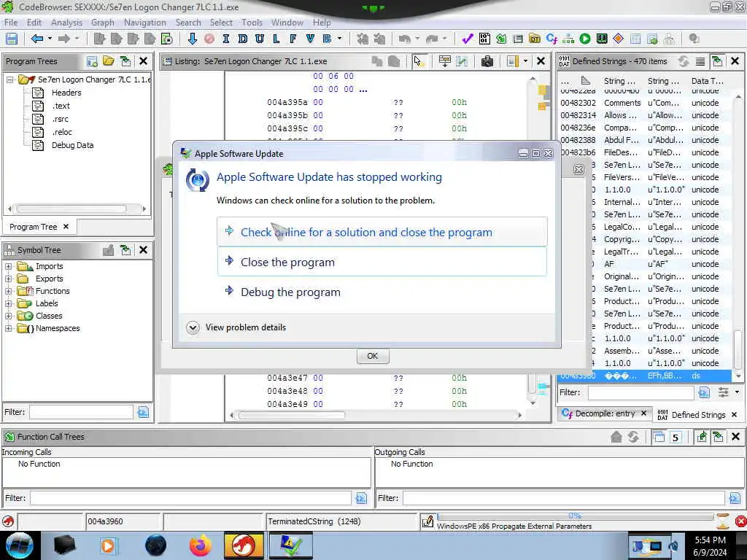Collapse the Se7en Logon Changer tree root
Image resolution: width=747 pixels, height=560 pixels.
9,79
